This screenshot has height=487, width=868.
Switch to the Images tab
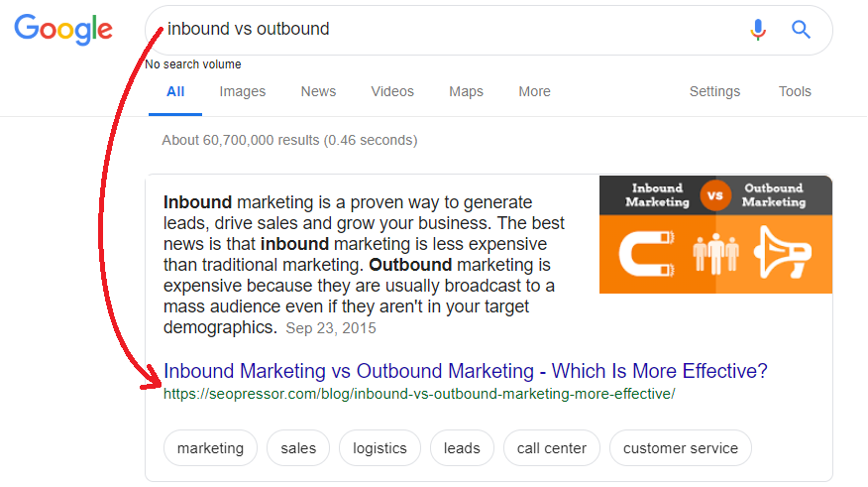(x=243, y=91)
